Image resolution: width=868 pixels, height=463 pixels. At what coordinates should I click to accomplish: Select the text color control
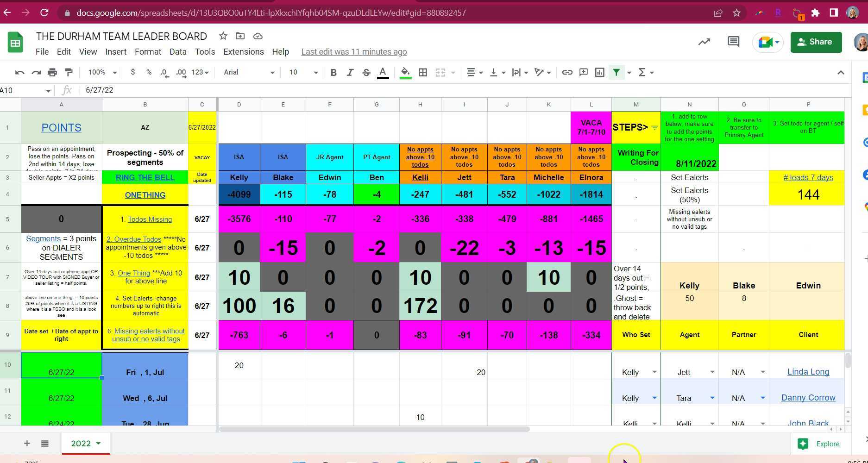pyautogui.click(x=382, y=72)
